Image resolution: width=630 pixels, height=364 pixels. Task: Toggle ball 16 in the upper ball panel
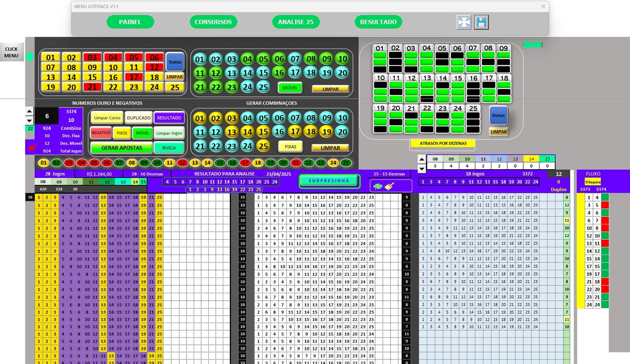[x=279, y=73]
